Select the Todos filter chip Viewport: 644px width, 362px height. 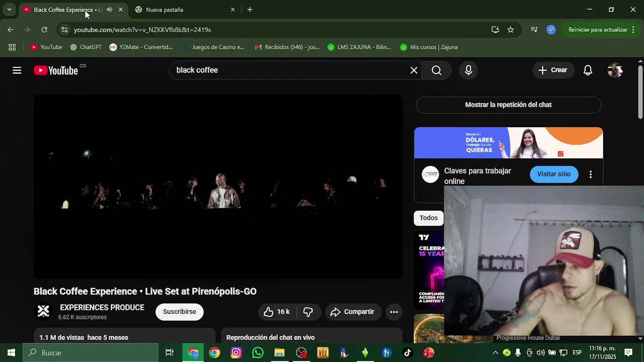pos(429,218)
